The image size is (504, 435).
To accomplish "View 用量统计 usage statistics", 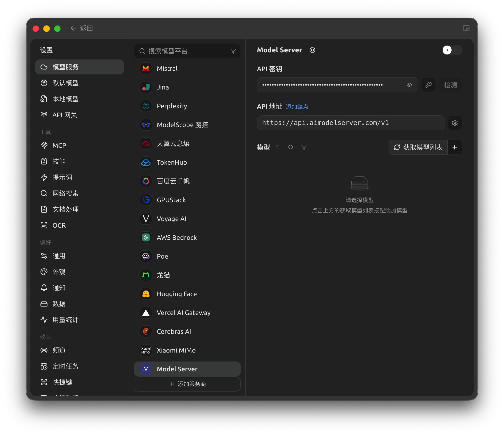I will tap(79, 320).
